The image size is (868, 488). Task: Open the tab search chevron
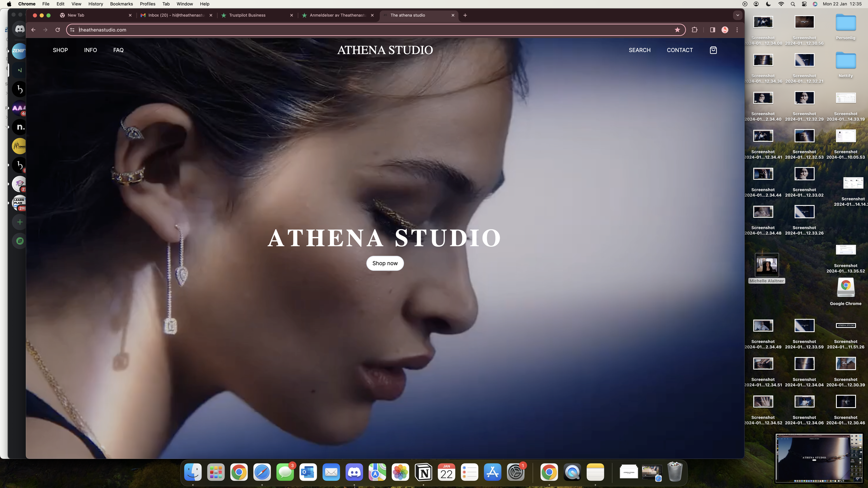[x=738, y=15]
